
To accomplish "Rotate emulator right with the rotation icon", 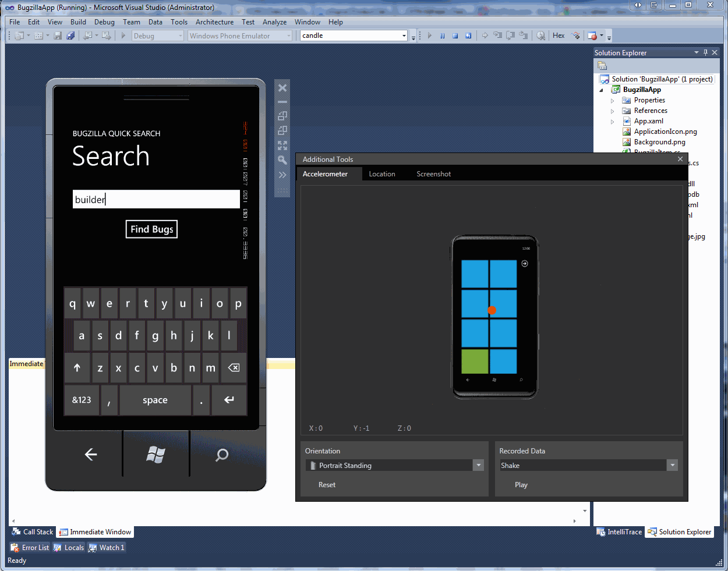I will [282, 130].
